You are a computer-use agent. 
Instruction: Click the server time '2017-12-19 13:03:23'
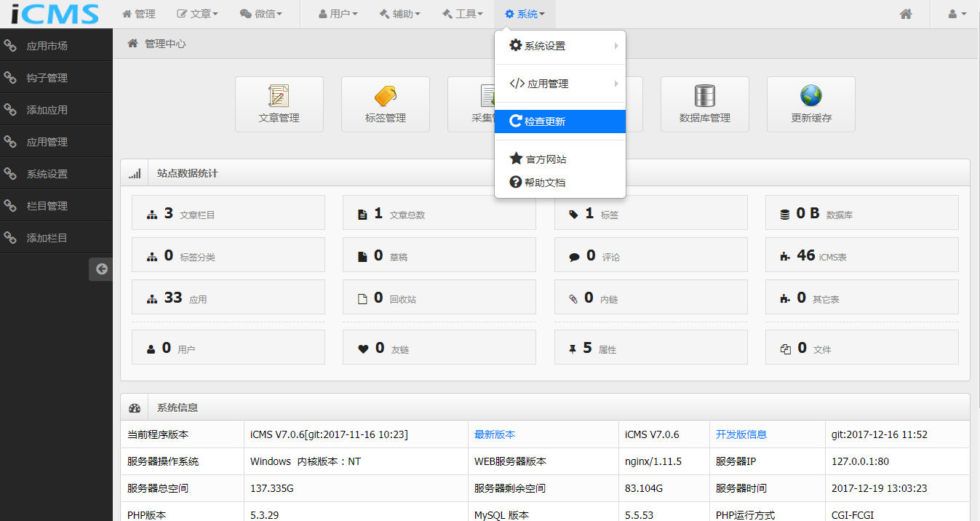880,488
